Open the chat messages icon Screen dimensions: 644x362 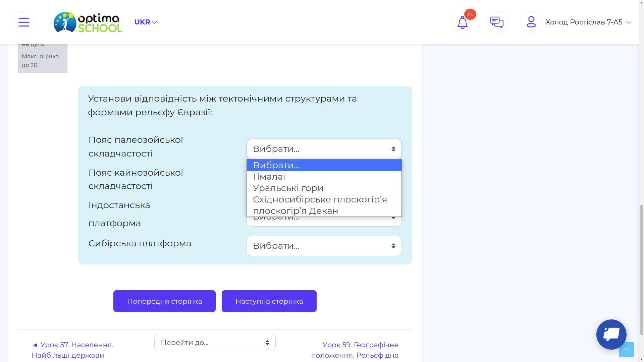(497, 22)
